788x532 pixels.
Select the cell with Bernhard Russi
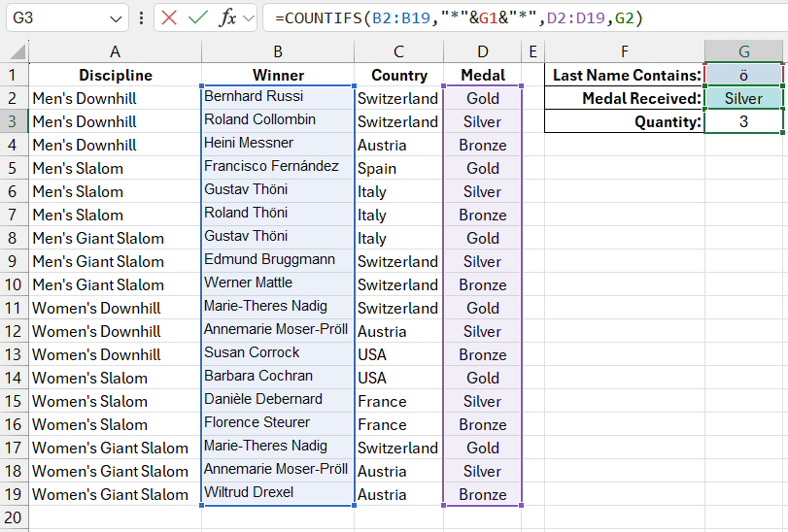pos(278,98)
